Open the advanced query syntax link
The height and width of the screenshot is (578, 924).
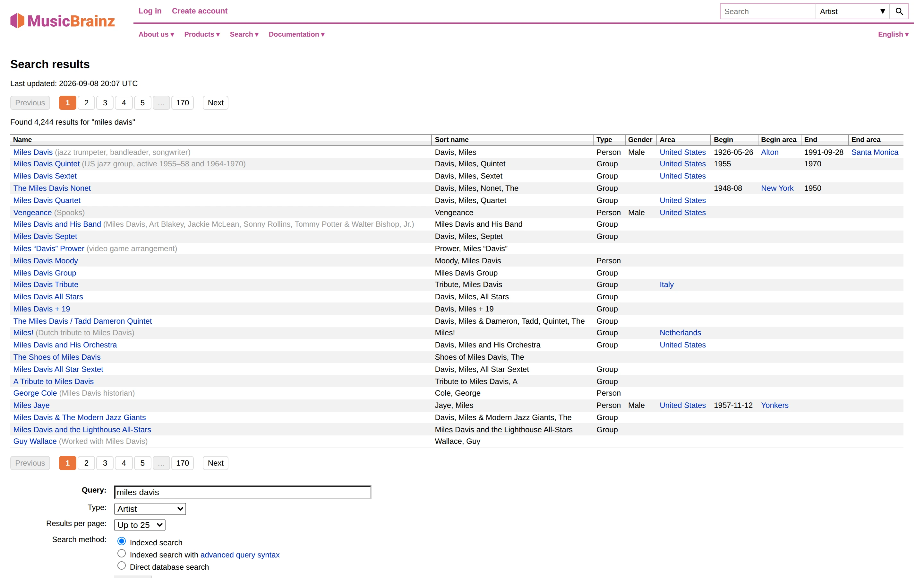(240, 555)
